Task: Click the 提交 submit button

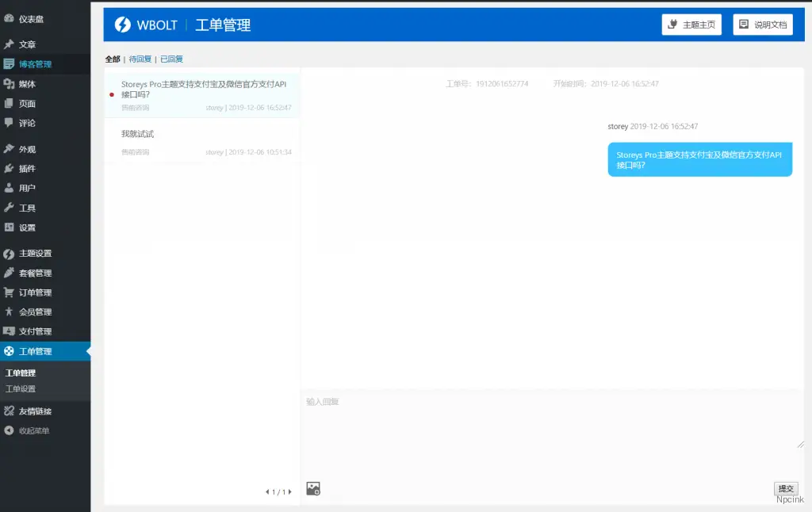Action: point(785,488)
